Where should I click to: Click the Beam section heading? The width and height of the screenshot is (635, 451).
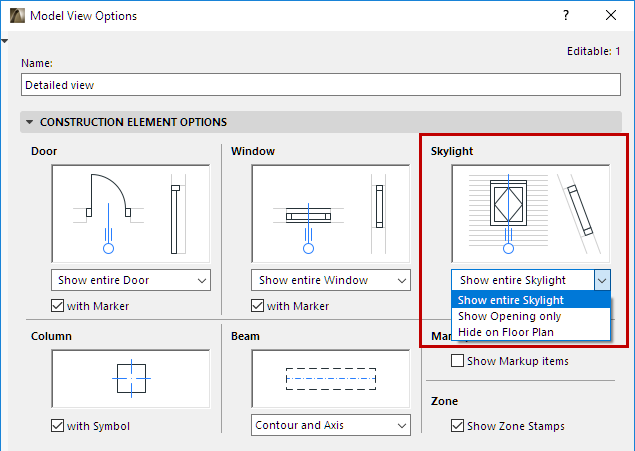[245, 336]
